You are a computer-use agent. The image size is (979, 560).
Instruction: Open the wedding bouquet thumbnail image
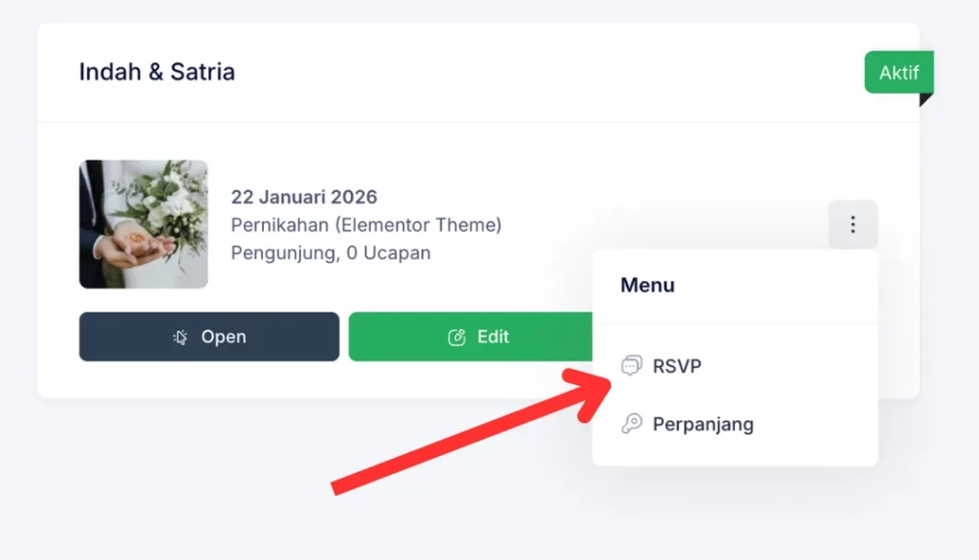coord(143,225)
